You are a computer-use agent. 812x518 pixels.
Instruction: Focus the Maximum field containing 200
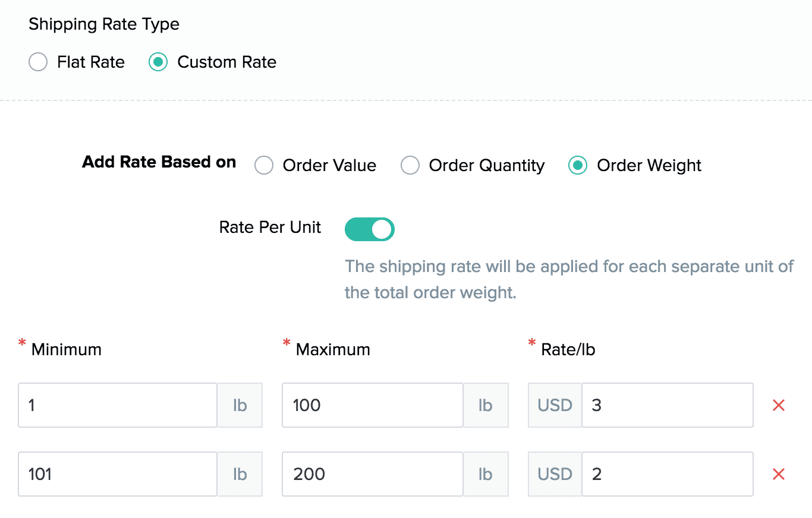pos(372,474)
